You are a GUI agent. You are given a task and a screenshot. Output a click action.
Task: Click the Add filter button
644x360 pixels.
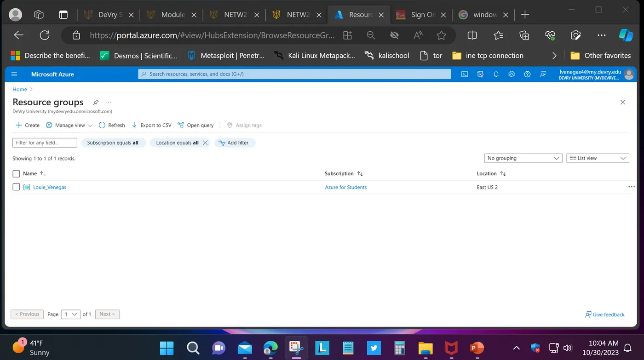point(235,143)
